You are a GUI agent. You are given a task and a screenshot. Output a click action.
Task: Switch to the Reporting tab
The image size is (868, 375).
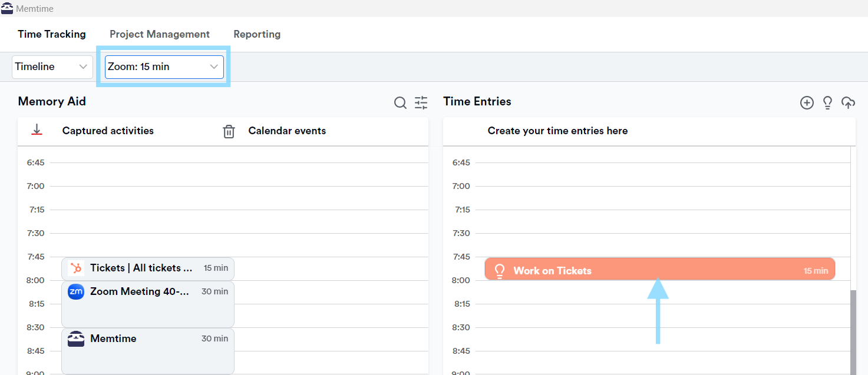(257, 34)
